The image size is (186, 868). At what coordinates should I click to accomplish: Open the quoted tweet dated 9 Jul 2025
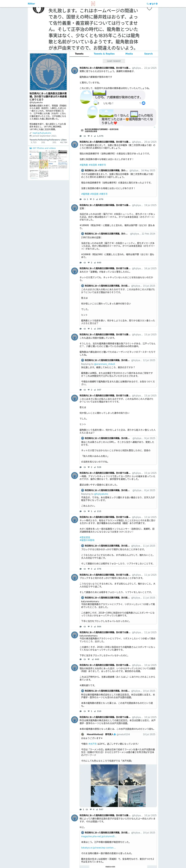click(x=118, y=450)
